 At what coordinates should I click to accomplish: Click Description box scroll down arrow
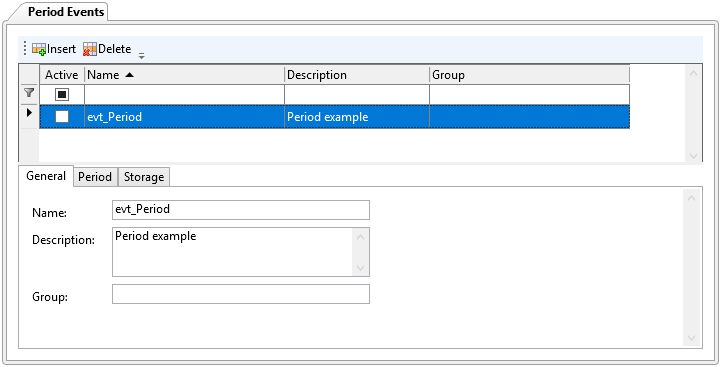coord(360,267)
